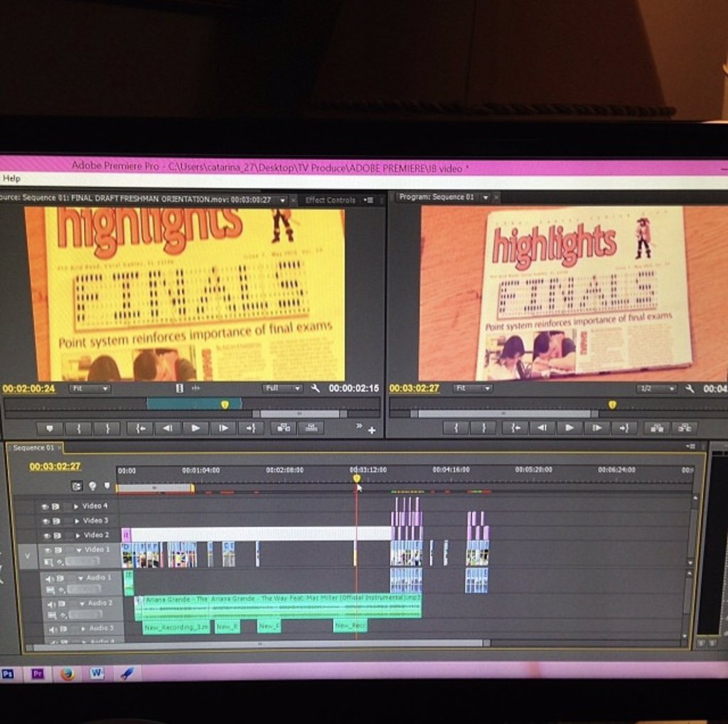
Task: Click the Drag Video Only filmstrip icon
Action: 180,388
